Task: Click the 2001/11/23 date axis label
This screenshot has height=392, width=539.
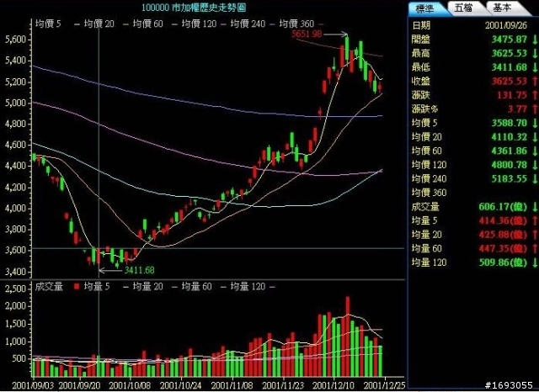Action: click(x=283, y=385)
